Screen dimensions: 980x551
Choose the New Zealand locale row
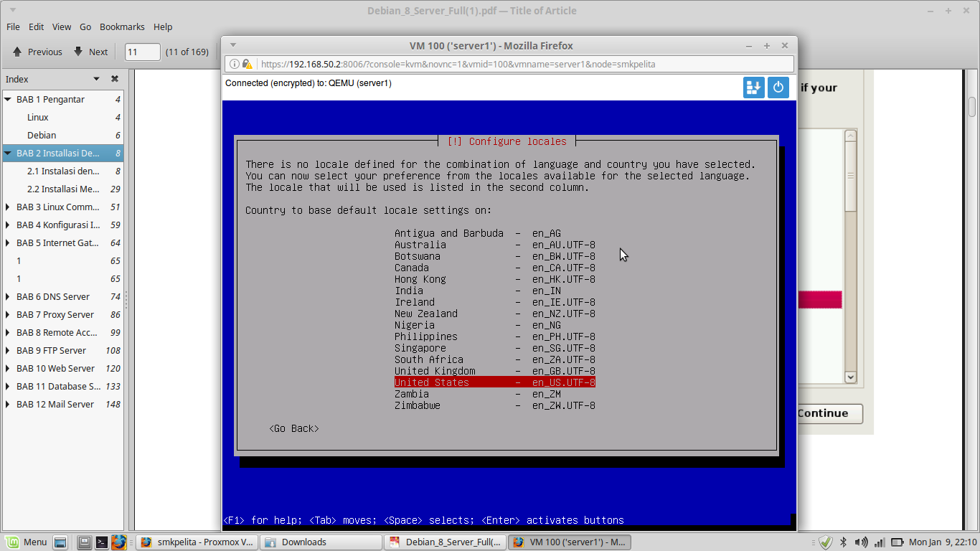coord(495,314)
